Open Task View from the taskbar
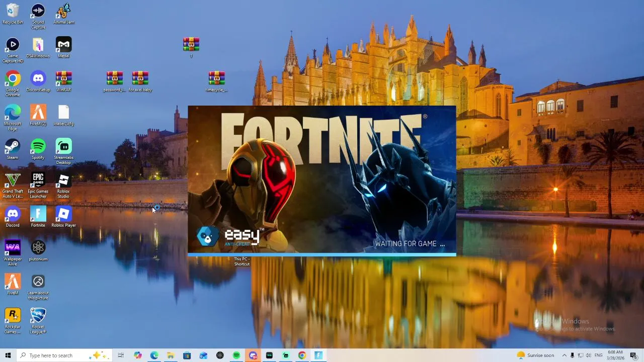 [x=121, y=355]
